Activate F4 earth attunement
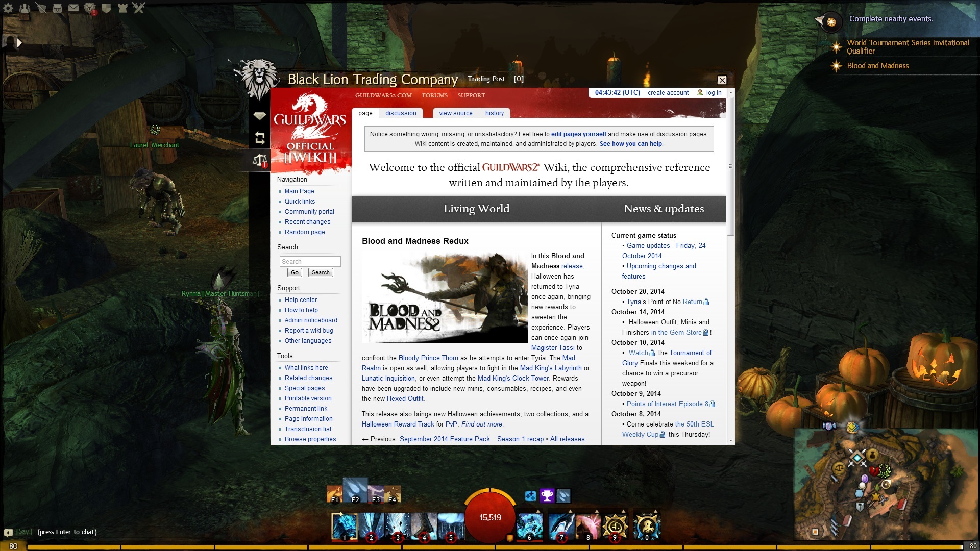Screen dimensions: 980x551 [x=392, y=494]
